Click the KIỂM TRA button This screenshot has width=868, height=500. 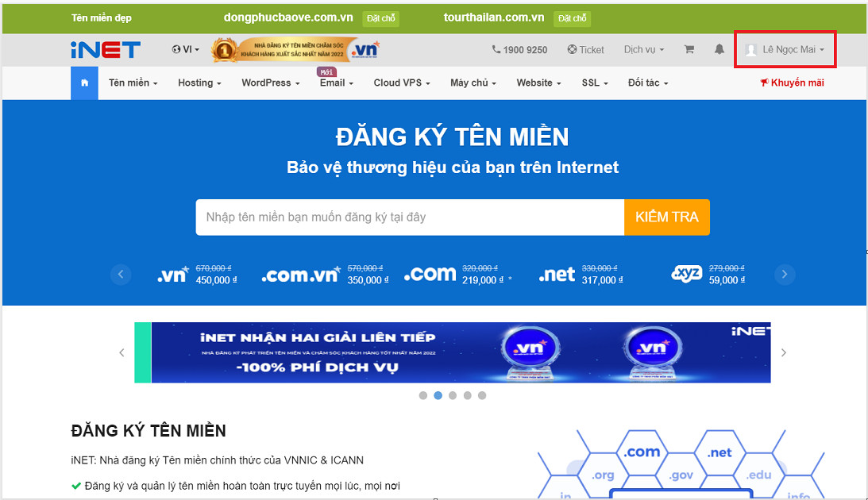tap(667, 217)
